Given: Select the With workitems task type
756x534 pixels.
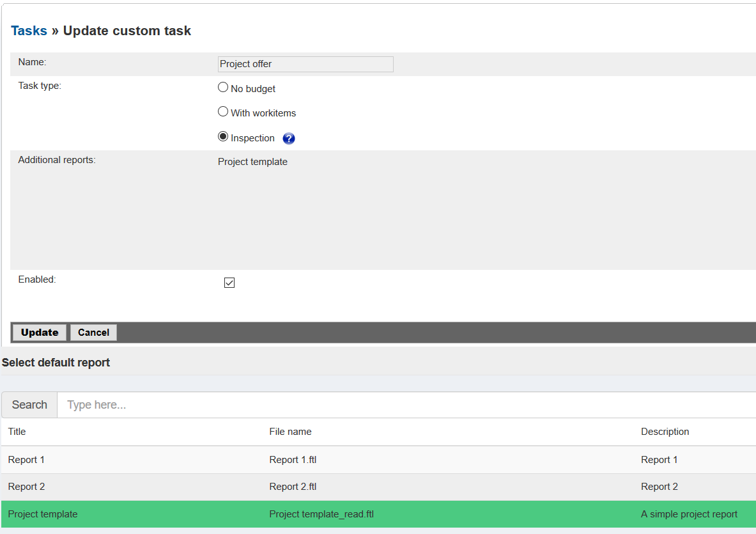Looking at the screenshot, I should tap(223, 112).
